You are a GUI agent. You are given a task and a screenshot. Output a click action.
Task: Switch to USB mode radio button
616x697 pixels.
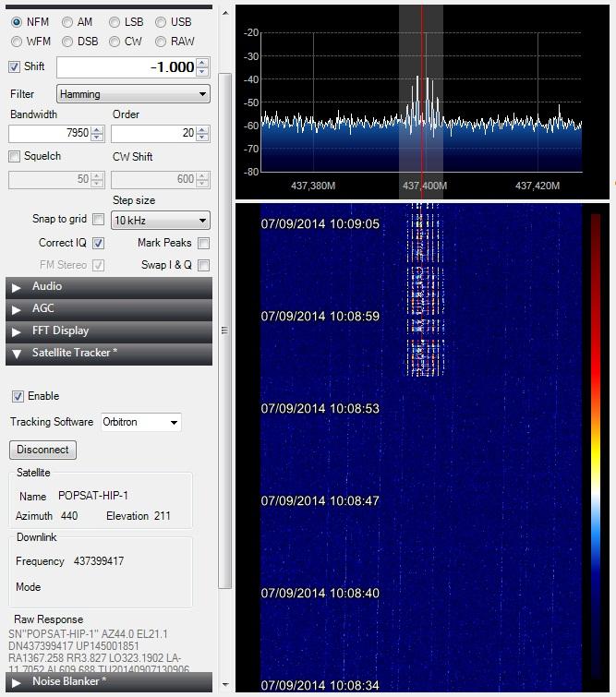pos(161,22)
